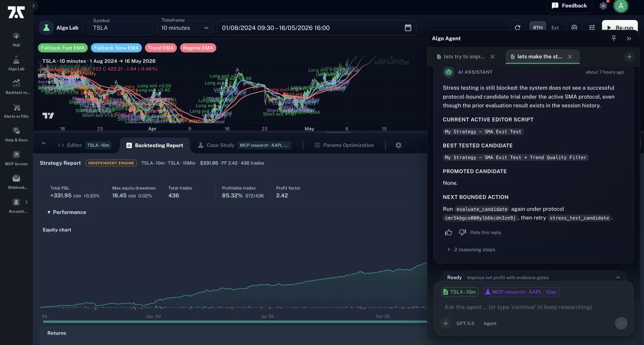Open the user avatar A menu

(621, 6)
